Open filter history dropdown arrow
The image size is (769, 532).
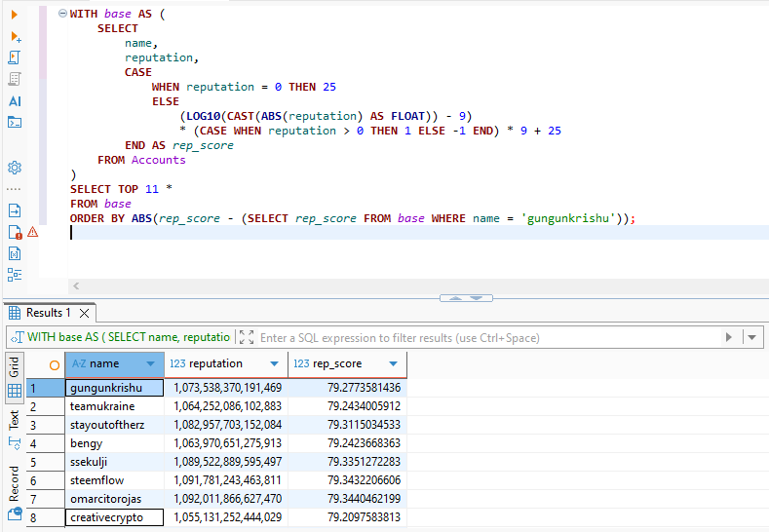[x=751, y=337]
